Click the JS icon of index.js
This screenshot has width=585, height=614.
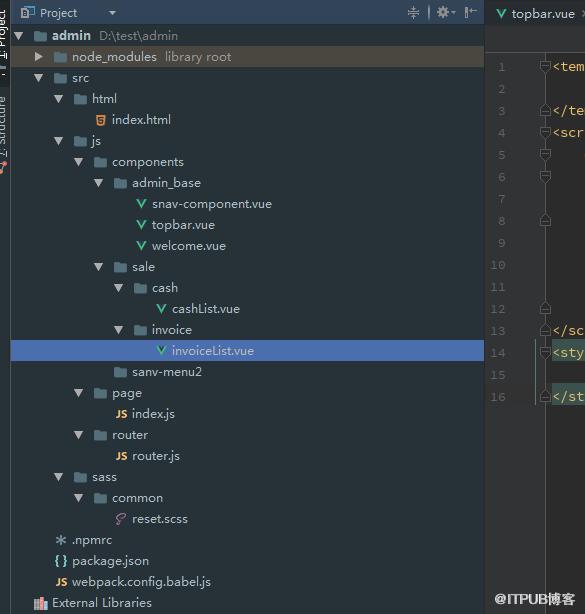[x=121, y=414]
